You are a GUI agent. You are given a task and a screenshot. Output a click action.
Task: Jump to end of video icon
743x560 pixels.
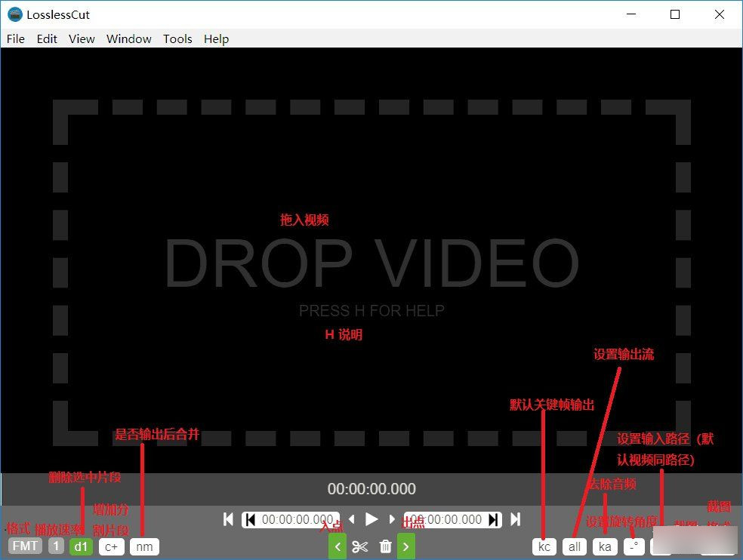tap(516, 519)
